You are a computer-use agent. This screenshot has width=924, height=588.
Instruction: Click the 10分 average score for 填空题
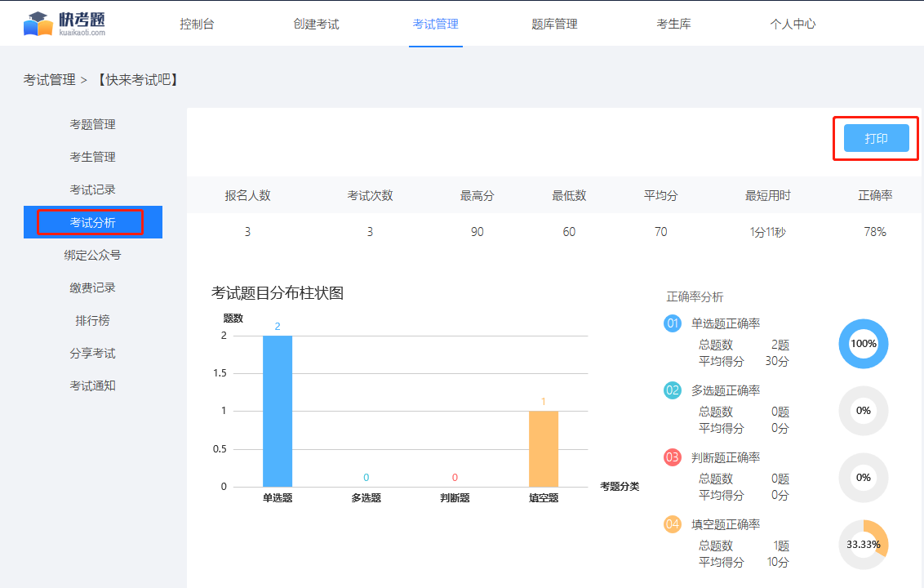[778, 563]
